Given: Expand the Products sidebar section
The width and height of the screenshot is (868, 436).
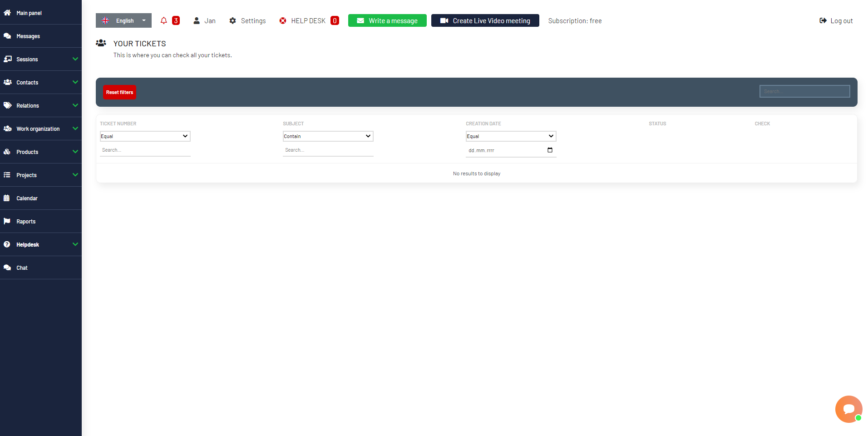Looking at the screenshot, I should coord(75,152).
